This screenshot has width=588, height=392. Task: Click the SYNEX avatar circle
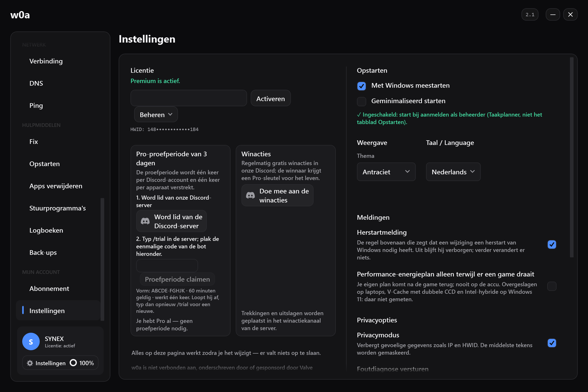(x=31, y=341)
